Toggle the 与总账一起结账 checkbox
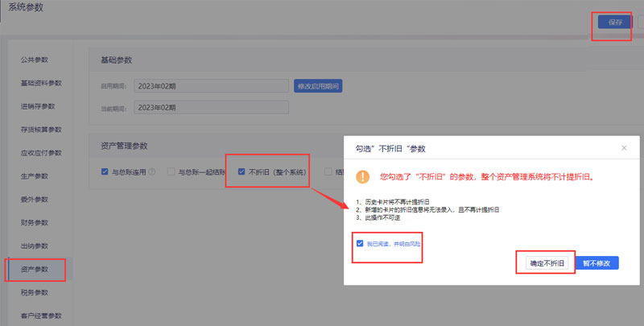Viewport: 644px width, 326px height. pos(171,171)
